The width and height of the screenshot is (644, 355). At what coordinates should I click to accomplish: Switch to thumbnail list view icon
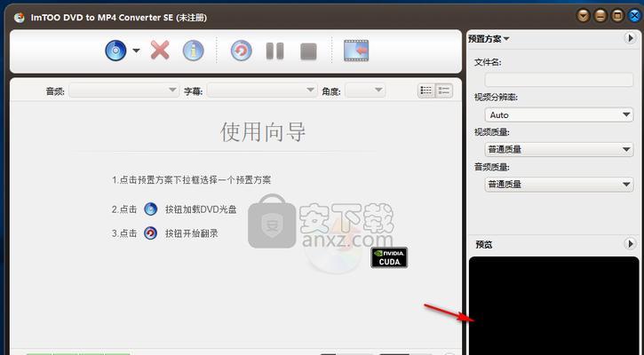point(444,91)
